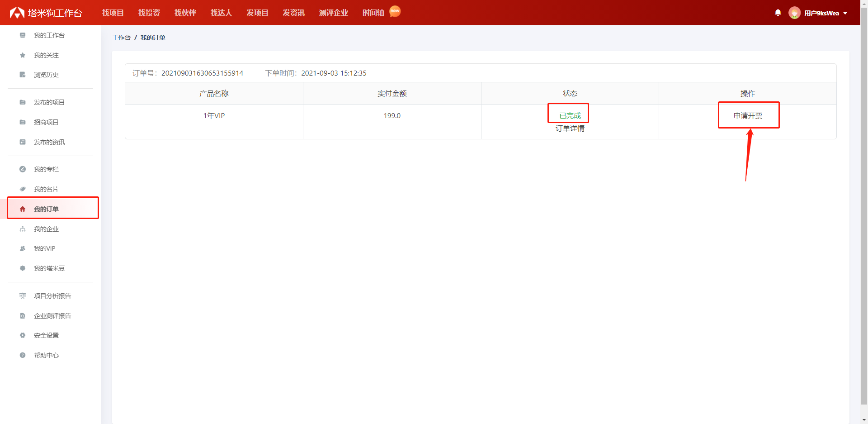
Task: Click the star icon beside 我的关注
Action: point(23,55)
